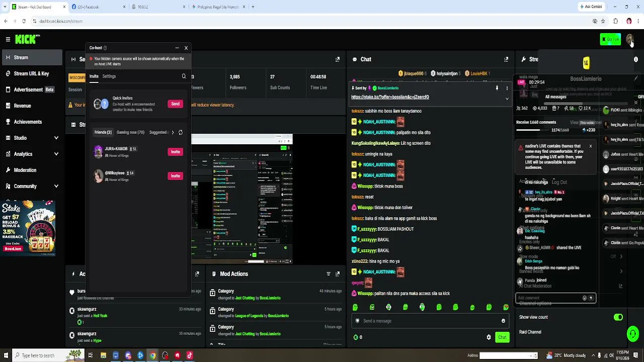Refresh the co-host friends list
This screenshot has height=362, width=644.
tap(181, 132)
